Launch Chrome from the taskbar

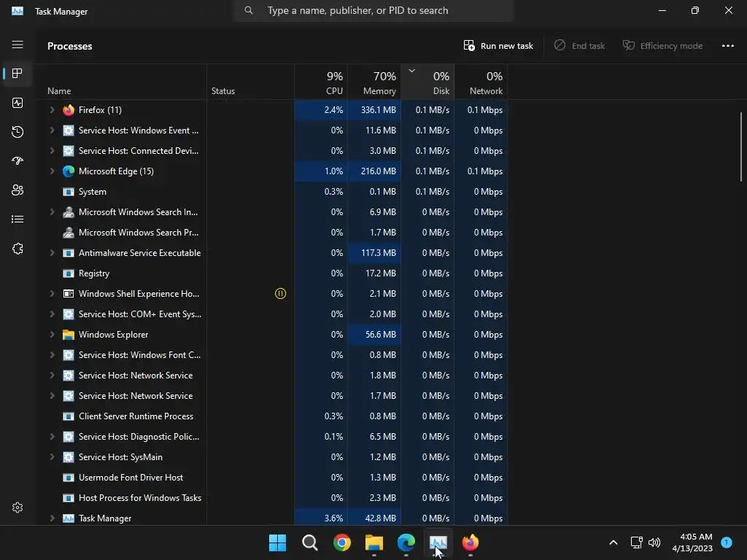coord(342,542)
